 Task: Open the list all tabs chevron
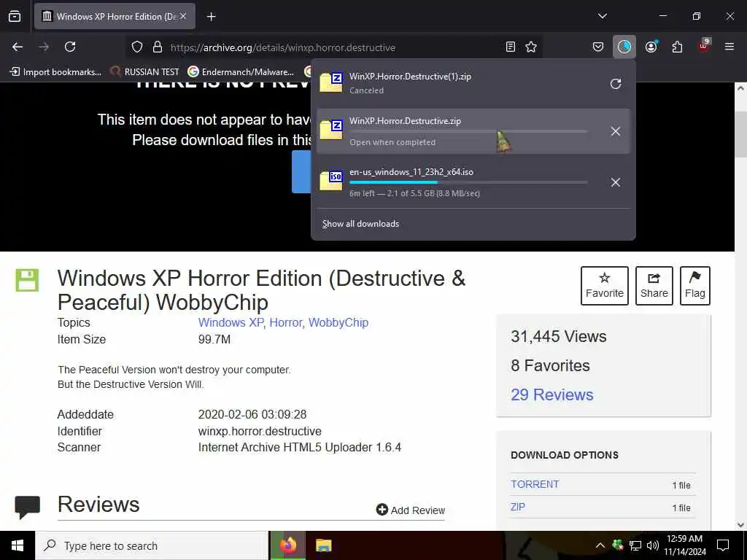coord(602,16)
